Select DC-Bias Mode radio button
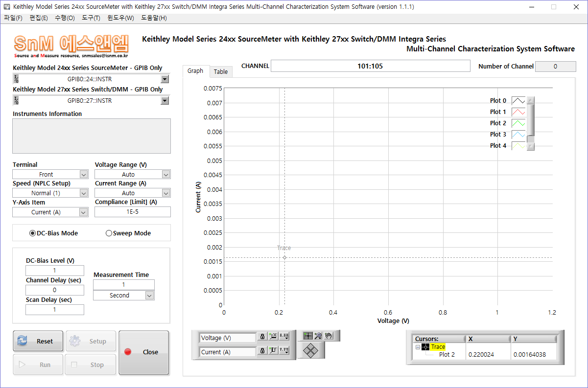588x388 pixels. pos(33,233)
